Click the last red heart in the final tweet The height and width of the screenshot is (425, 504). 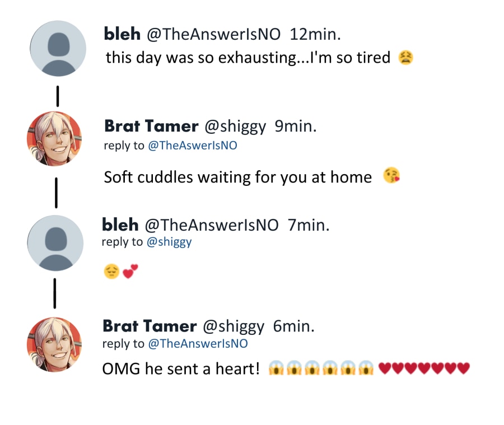click(x=463, y=368)
